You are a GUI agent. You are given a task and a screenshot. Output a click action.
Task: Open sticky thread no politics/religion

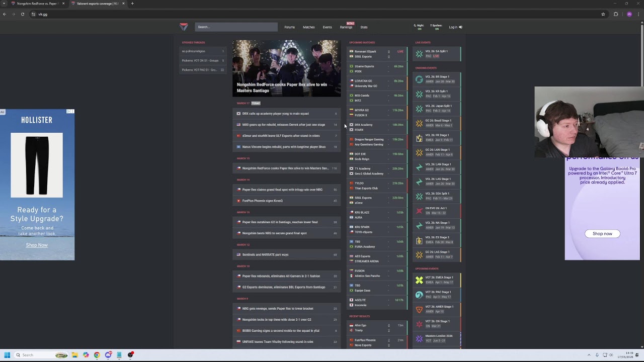[x=203, y=51]
